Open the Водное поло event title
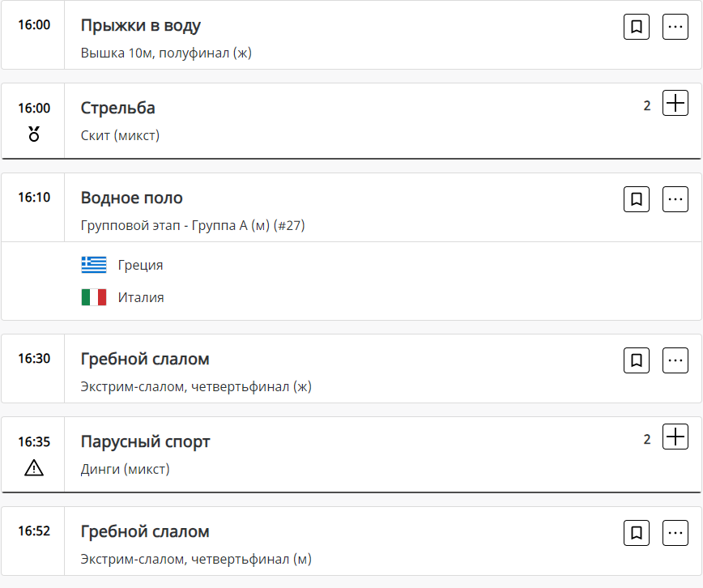The height and width of the screenshot is (588, 703). [x=132, y=198]
